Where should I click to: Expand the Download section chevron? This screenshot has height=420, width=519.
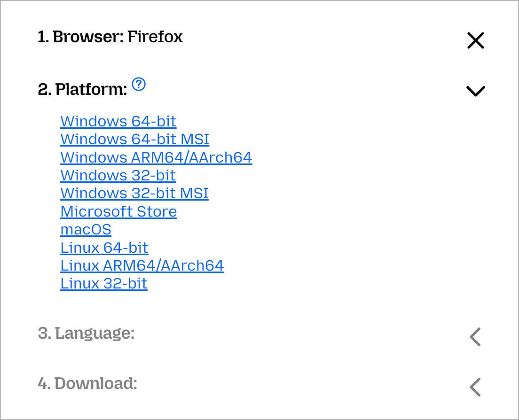point(475,387)
